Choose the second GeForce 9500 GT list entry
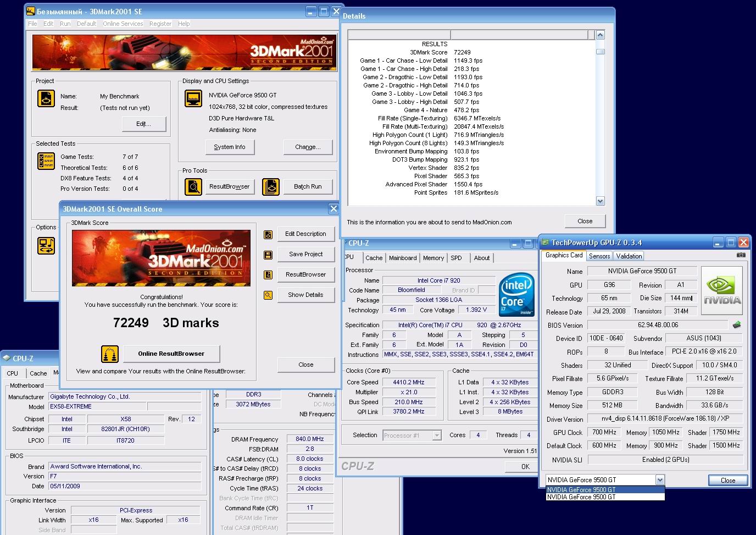The width and height of the screenshot is (756, 535). pyautogui.click(x=605, y=497)
